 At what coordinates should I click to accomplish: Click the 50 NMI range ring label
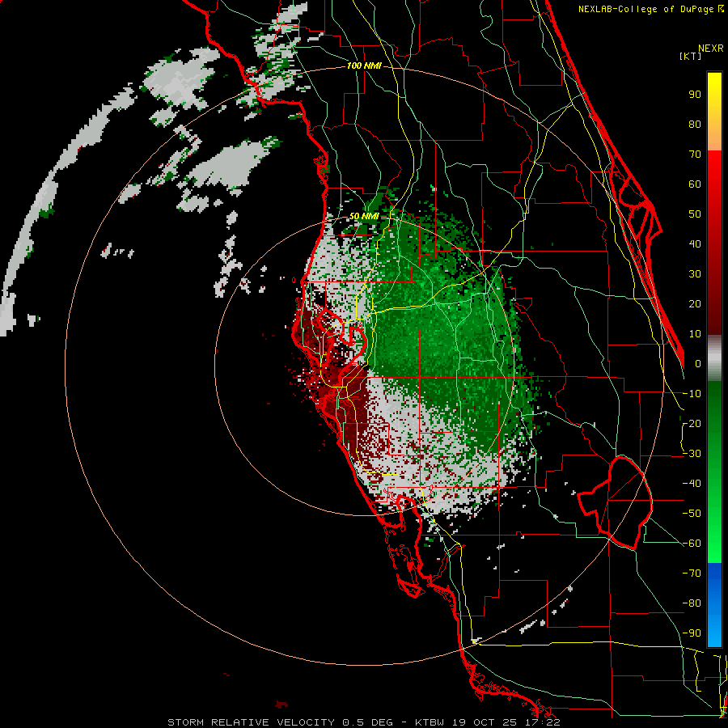click(364, 216)
